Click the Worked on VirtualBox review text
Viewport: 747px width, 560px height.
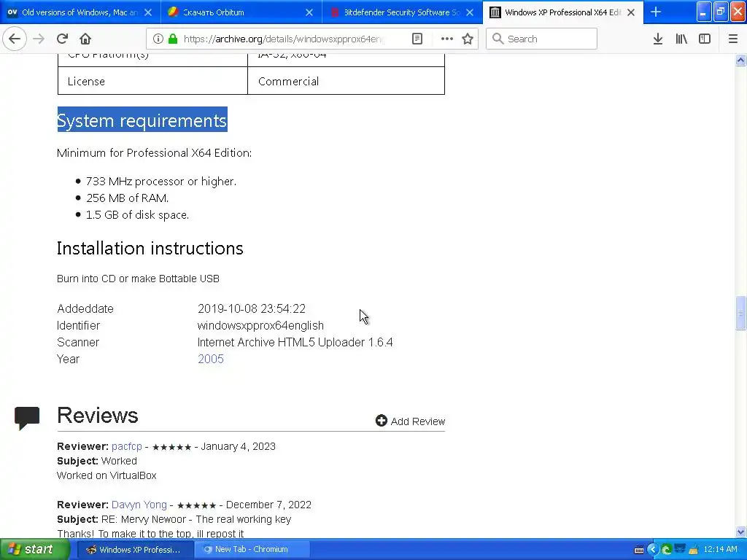107,475
